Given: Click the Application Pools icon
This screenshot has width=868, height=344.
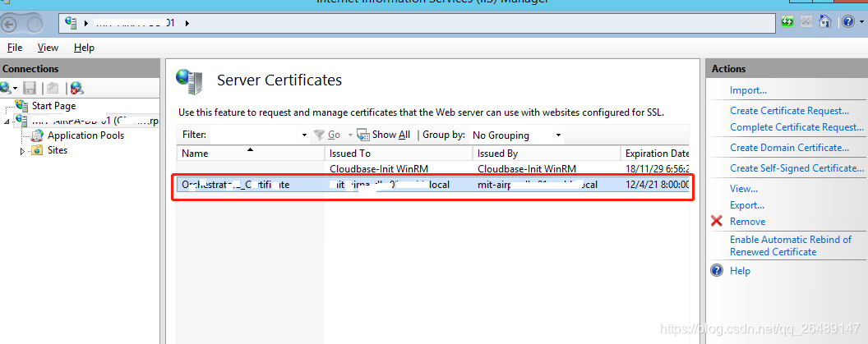Looking at the screenshot, I should [36, 135].
